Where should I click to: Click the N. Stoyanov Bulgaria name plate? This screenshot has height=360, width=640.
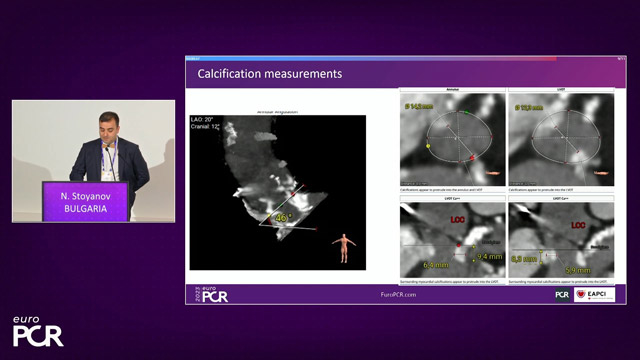[x=85, y=202]
